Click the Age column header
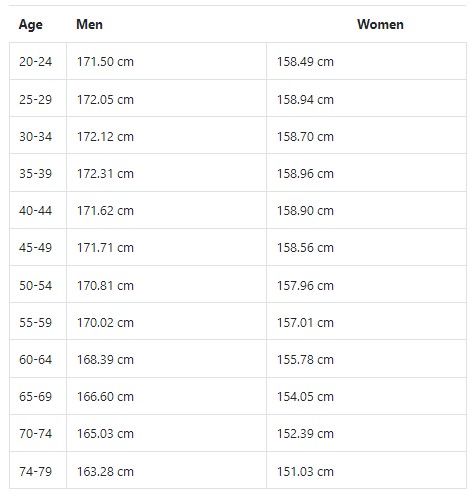Viewport: 475px width, 496px height. [30, 24]
